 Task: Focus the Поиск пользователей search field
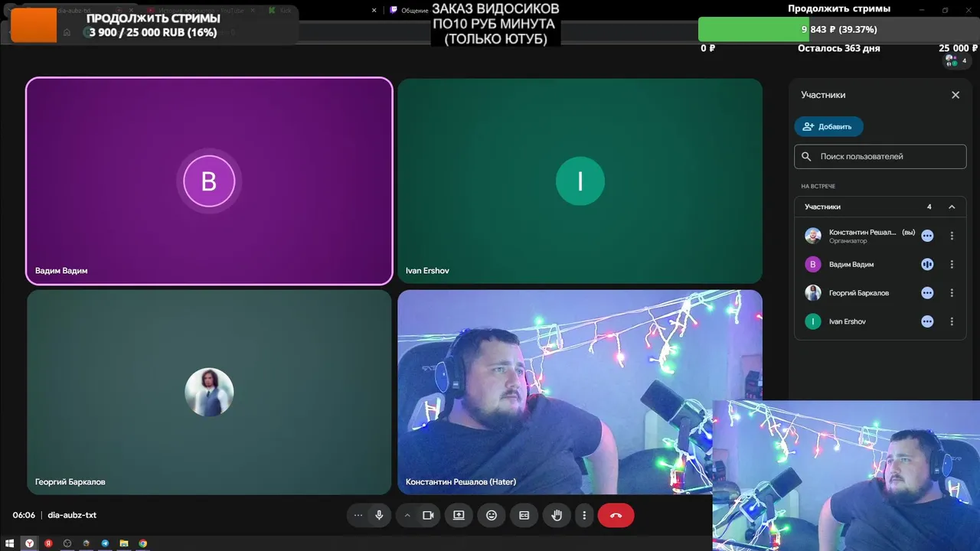click(880, 156)
